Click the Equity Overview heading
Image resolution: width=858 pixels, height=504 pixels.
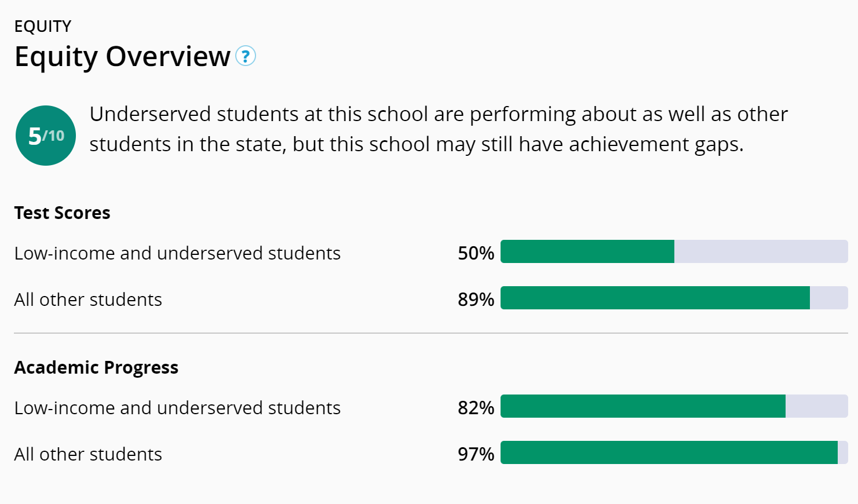(x=122, y=56)
